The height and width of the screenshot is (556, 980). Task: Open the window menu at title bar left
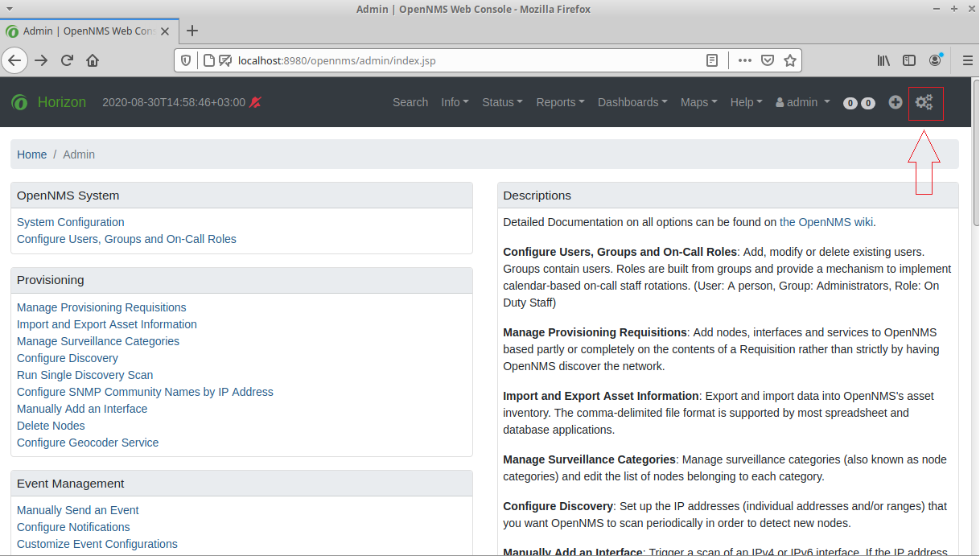click(8, 9)
